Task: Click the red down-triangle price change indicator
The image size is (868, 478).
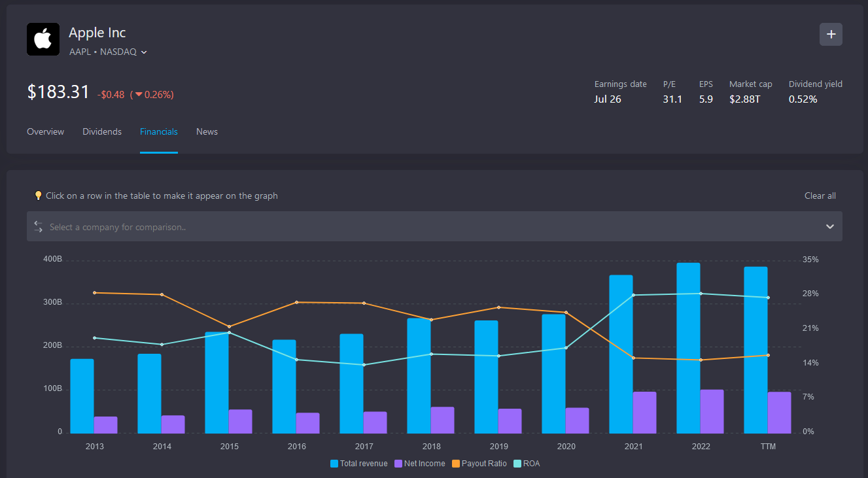Action: (139, 95)
